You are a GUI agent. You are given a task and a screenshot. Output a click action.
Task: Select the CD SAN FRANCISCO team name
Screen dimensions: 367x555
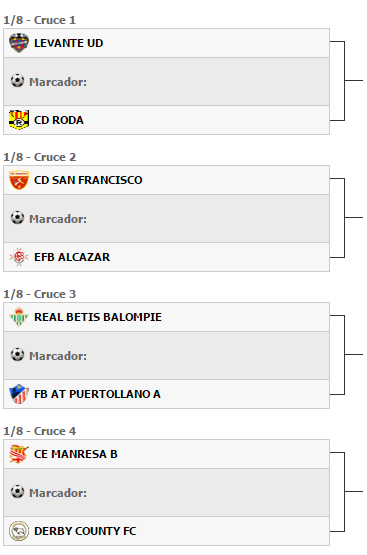tap(88, 180)
